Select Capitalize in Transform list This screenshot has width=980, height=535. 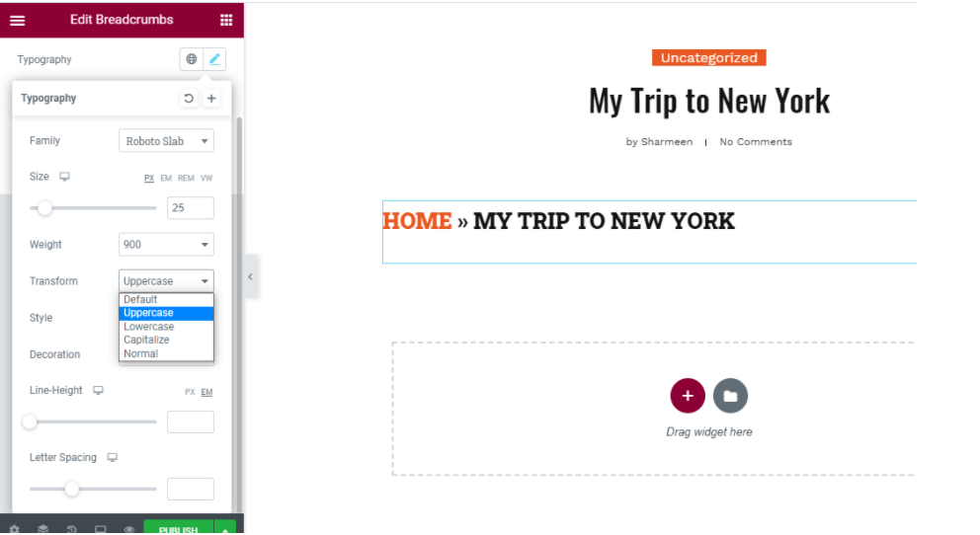pyautogui.click(x=146, y=340)
